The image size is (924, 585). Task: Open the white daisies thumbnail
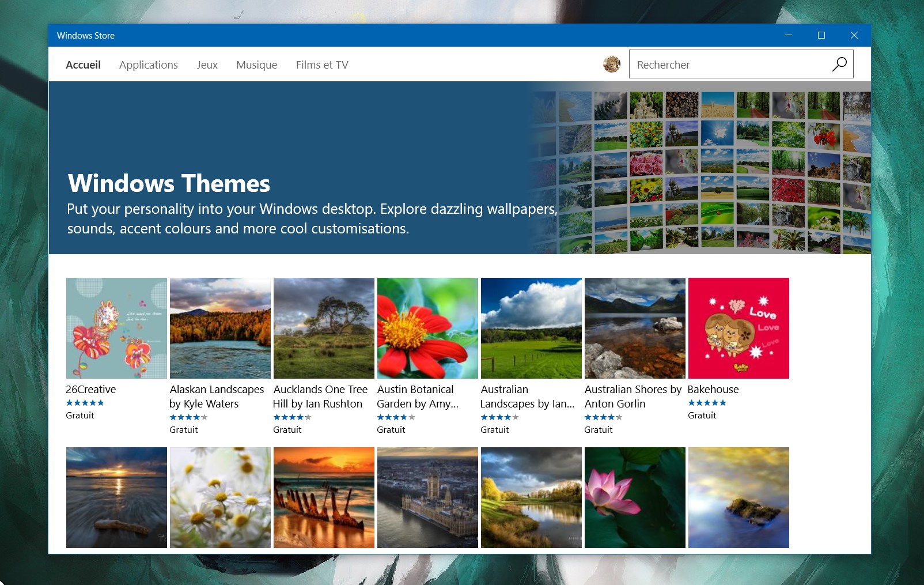coord(220,497)
